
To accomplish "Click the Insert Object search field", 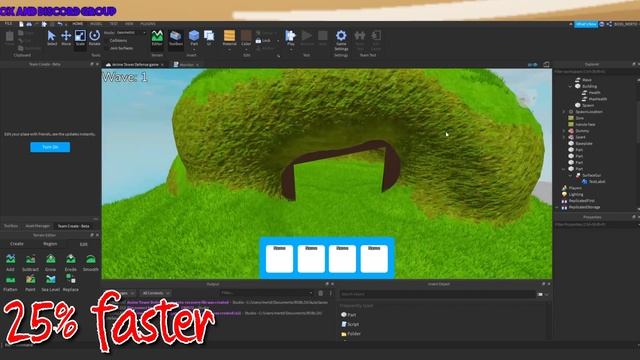I will 438,294.
